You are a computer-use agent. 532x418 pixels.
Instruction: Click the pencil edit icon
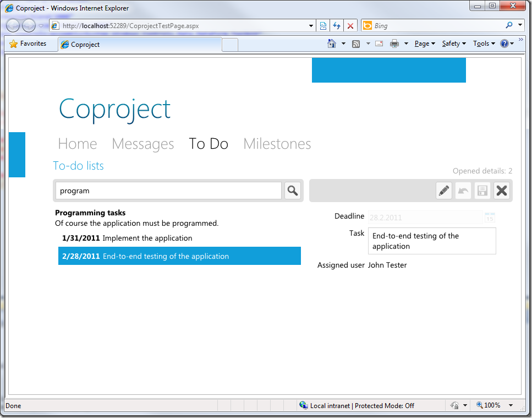tap(444, 191)
